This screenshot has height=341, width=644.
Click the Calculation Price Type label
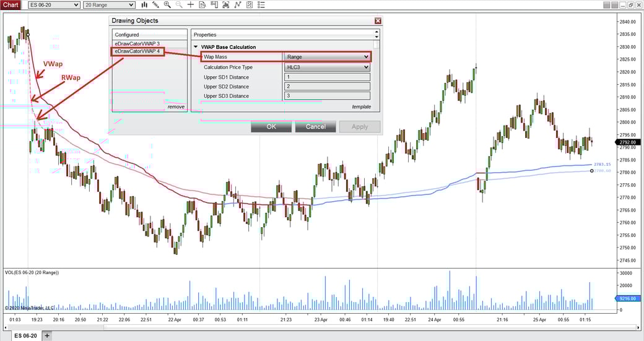click(x=228, y=67)
